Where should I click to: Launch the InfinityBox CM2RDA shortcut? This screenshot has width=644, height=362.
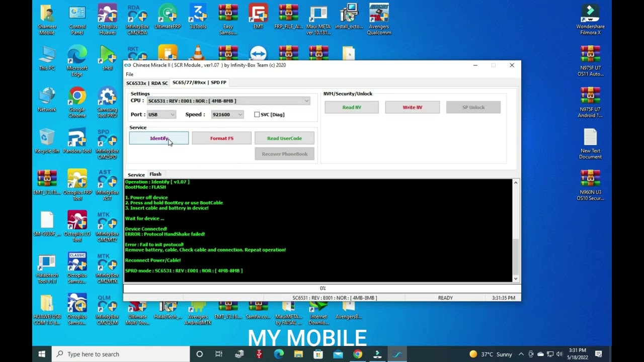point(137,20)
